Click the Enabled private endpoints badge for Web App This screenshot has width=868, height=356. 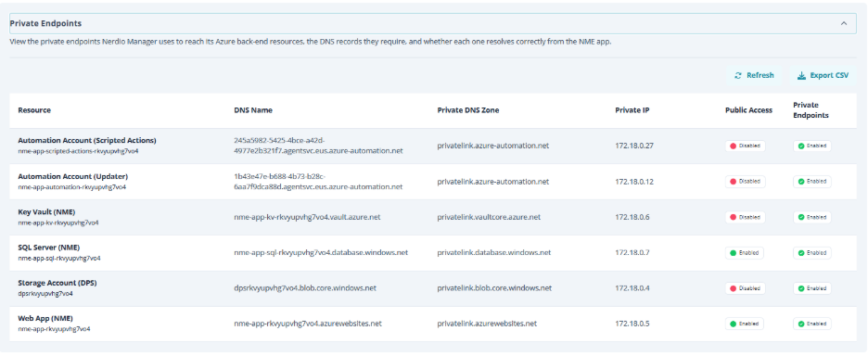[812, 324]
